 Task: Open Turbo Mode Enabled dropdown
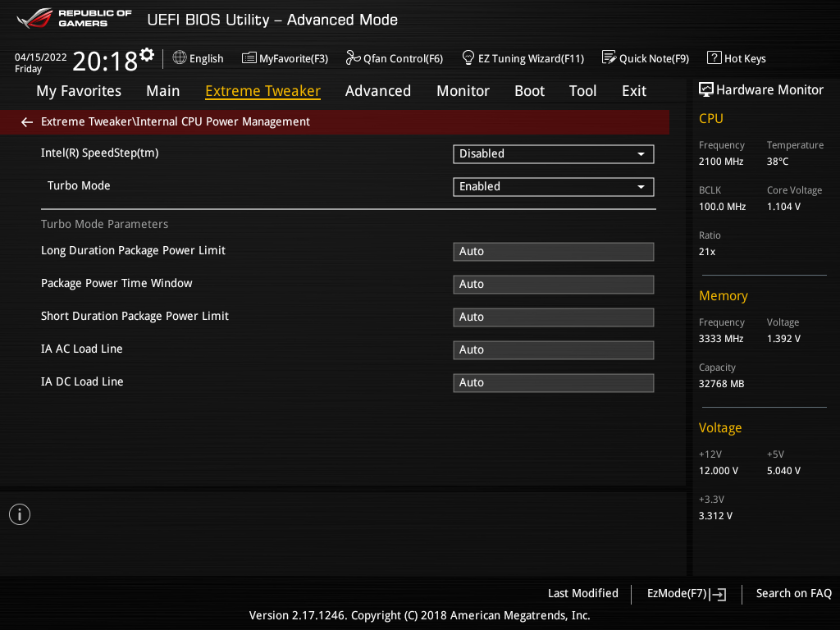point(554,187)
